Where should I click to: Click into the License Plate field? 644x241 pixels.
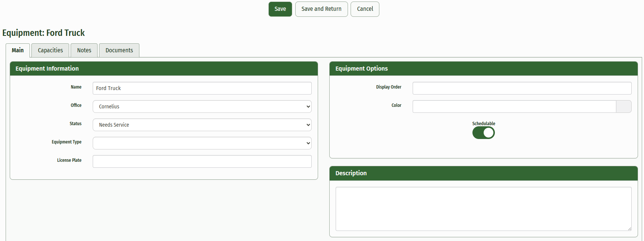pos(202,161)
